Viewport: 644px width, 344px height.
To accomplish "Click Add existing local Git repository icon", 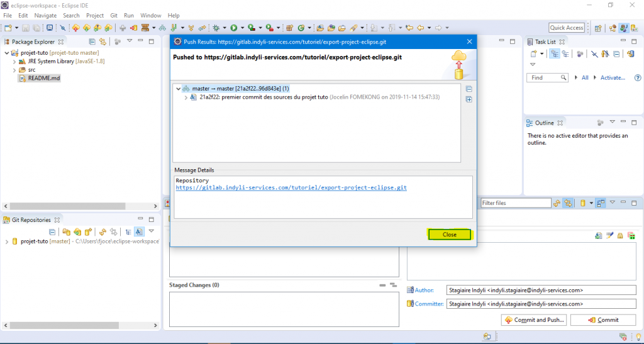I will point(66,231).
